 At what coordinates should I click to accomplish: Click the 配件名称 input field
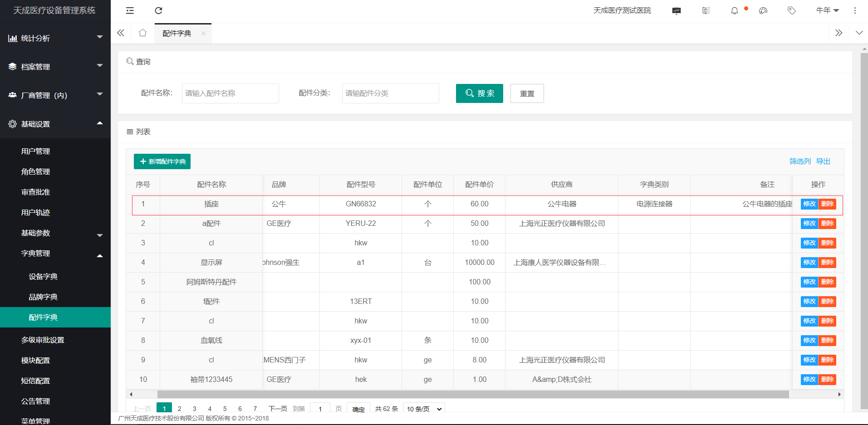click(230, 93)
